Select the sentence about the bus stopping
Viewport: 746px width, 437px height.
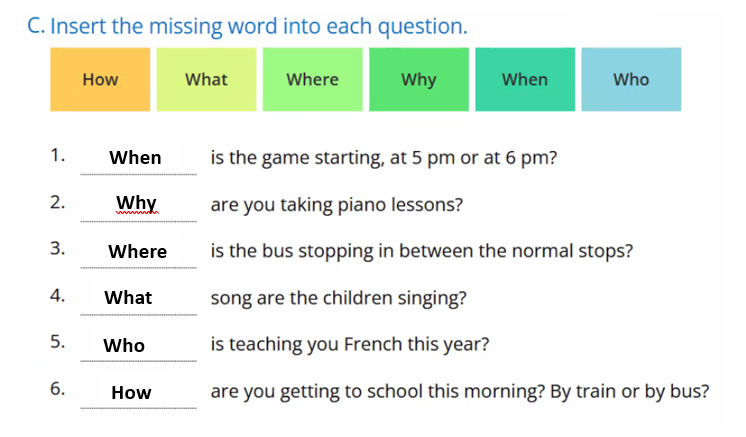point(421,251)
